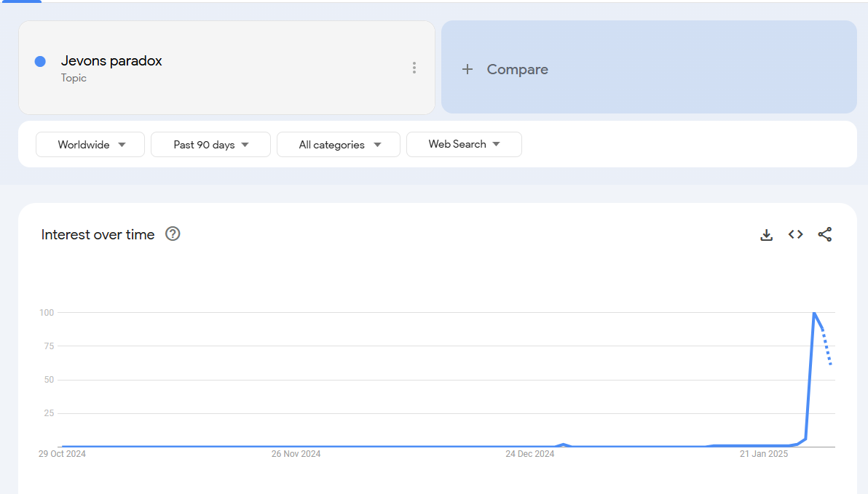The image size is (868, 494).
Task: Share the interest over time chart
Action: pos(825,234)
